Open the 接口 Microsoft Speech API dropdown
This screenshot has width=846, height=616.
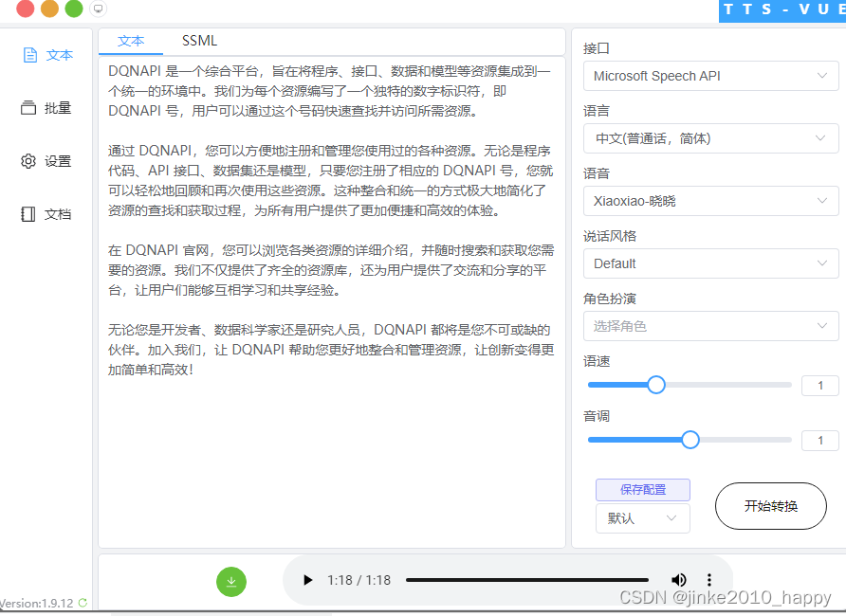(x=710, y=76)
